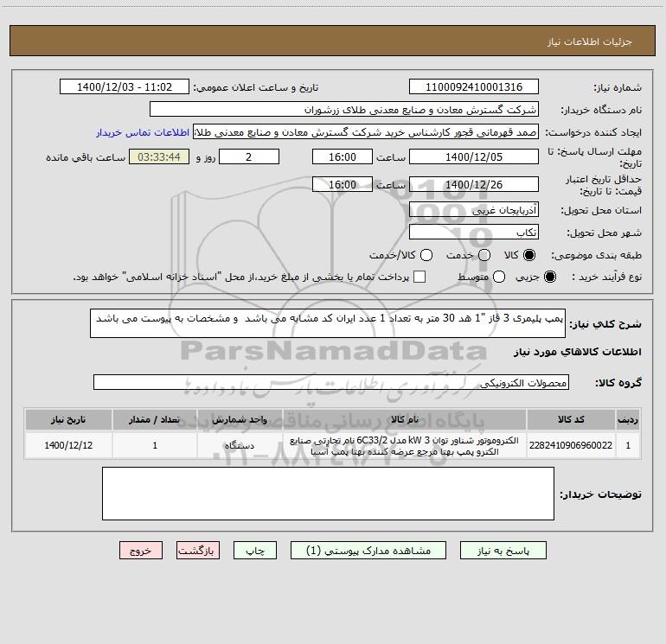Viewport: 666px width, 644px height.
Task: Click the واحد شمارش column header
Action: 240,419
